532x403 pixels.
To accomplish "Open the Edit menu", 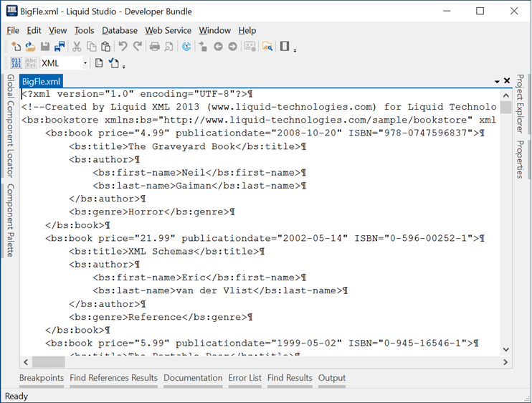I will tap(34, 31).
